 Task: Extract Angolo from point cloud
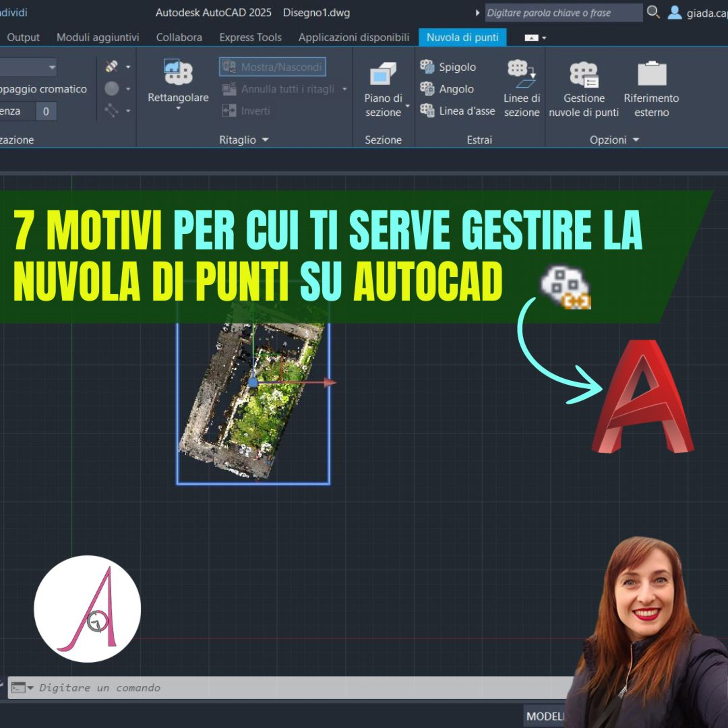pyautogui.click(x=447, y=89)
